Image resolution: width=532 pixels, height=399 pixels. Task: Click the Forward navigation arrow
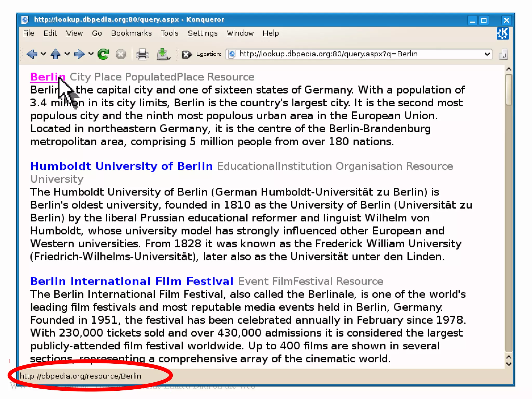[79, 54]
